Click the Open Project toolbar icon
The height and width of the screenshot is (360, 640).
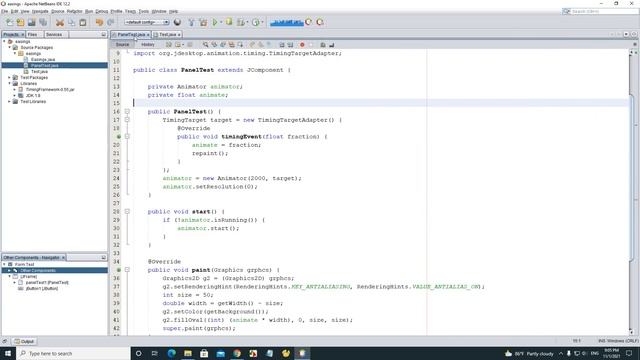coord(31,22)
